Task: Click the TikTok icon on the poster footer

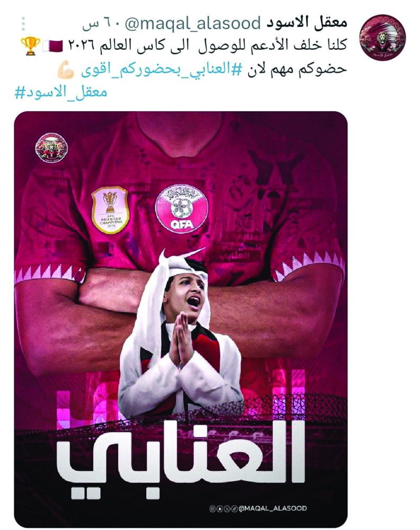Action: click(234, 508)
